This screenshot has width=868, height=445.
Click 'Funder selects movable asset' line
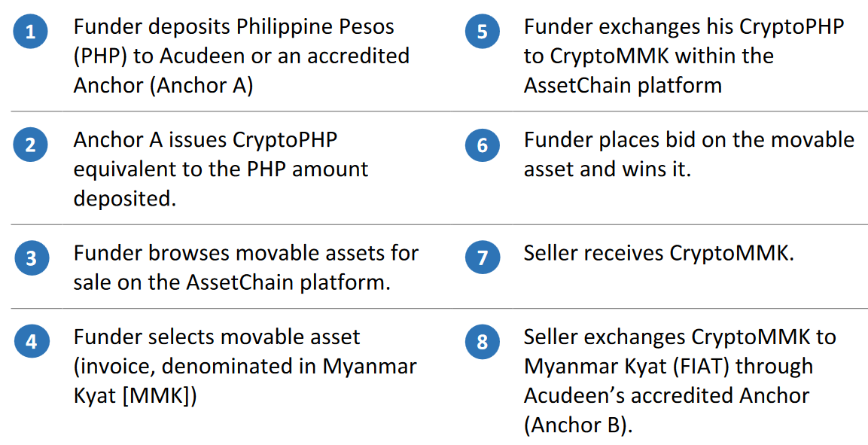tap(217, 337)
